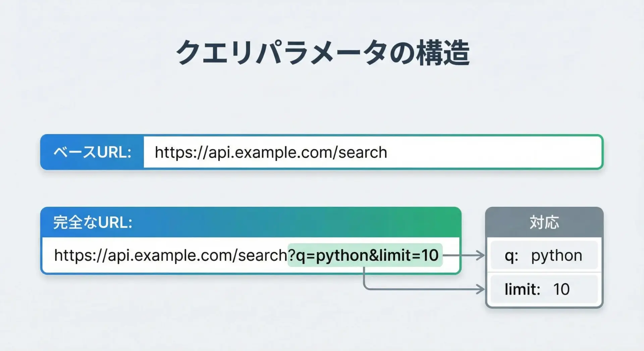
Task: Click the green highlighted query string
Action: (365, 255)
